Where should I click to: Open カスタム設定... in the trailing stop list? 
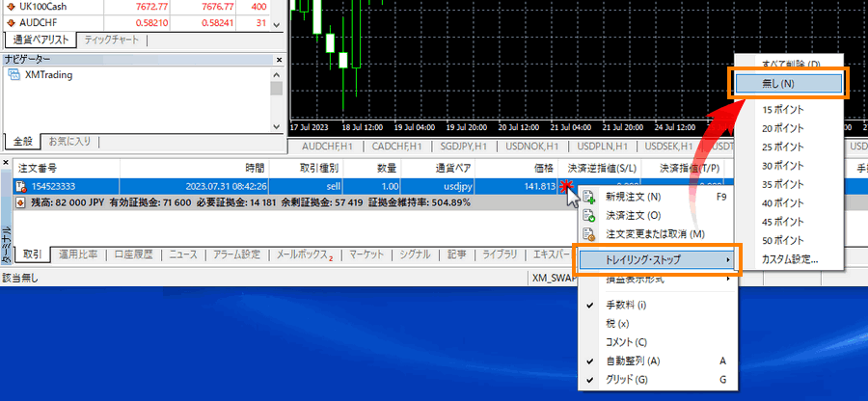[789, 258]
